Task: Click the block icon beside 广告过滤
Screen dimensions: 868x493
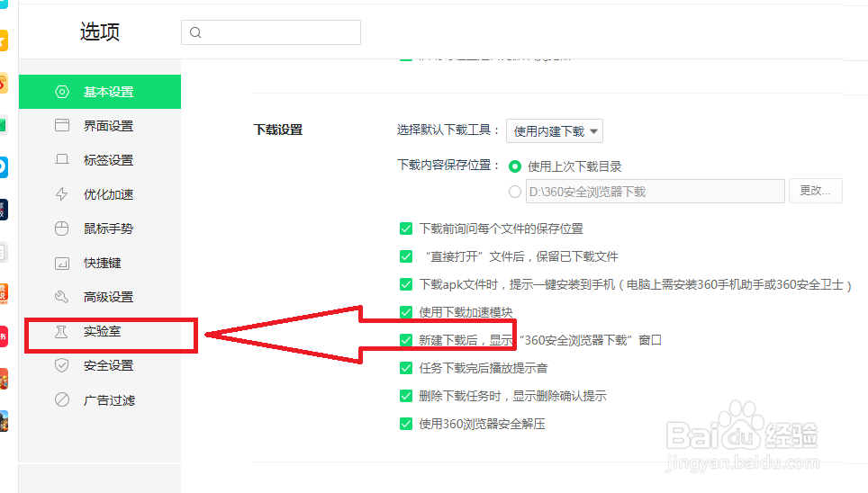Action: click(x=62, y=400)
